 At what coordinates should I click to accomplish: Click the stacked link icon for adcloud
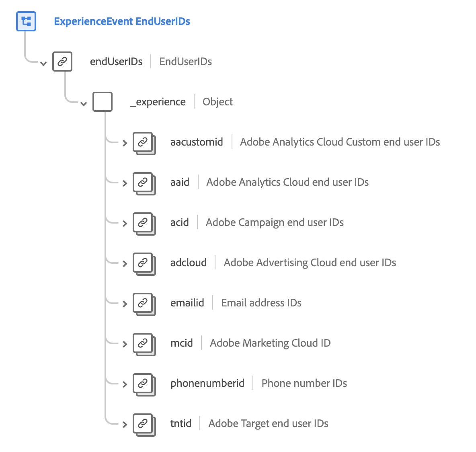143,263
